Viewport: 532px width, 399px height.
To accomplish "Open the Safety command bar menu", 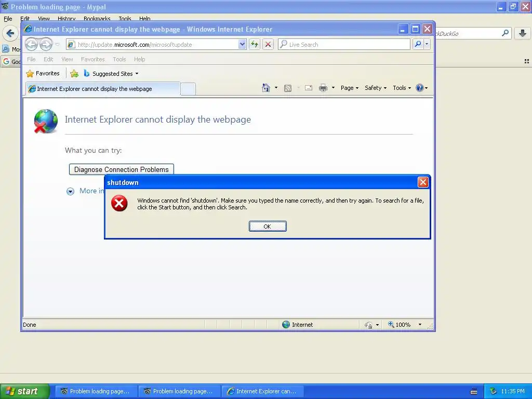I will coord(376,88).
